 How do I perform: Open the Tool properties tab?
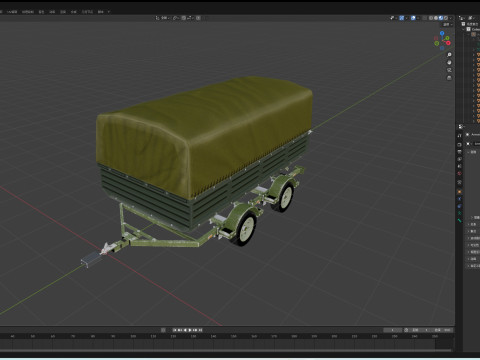(459, 136)
